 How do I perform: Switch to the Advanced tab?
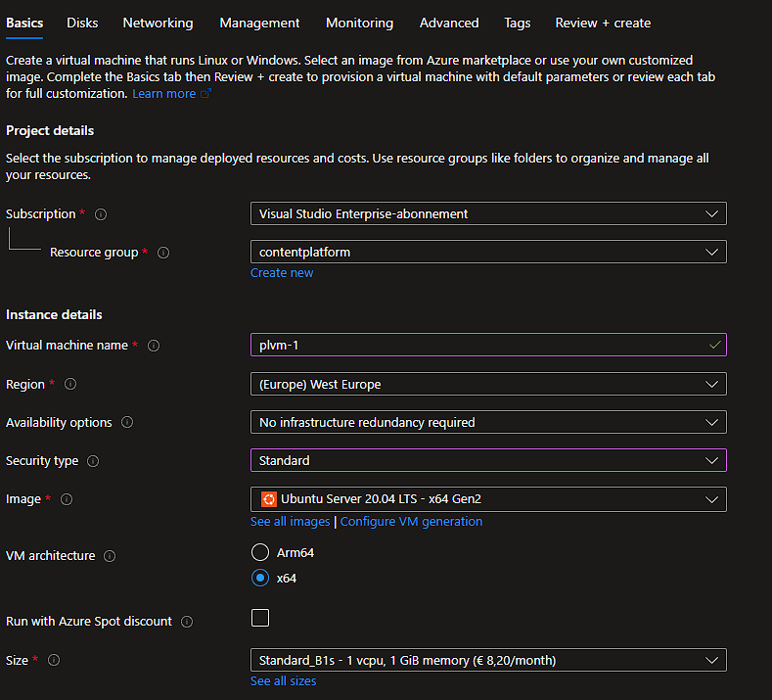tap(449, 23)
